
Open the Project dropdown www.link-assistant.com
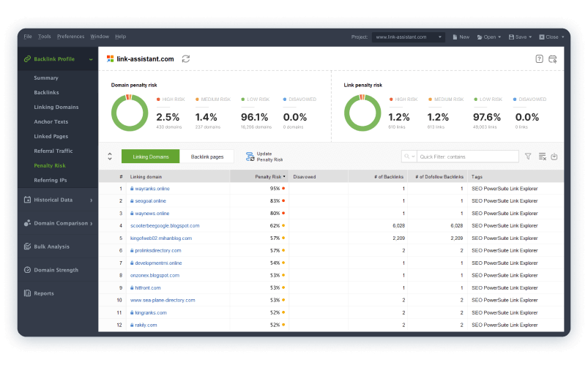tap(409, 37)
